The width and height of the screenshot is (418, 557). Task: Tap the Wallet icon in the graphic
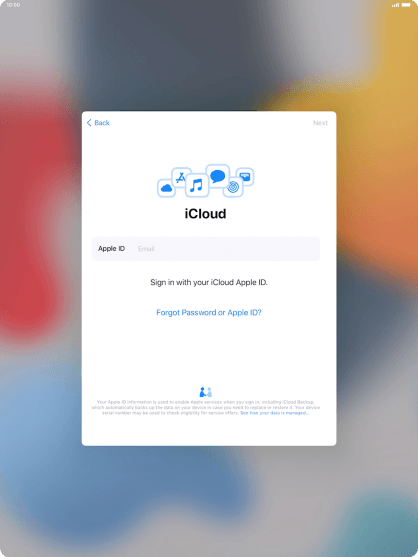point(245,177)
